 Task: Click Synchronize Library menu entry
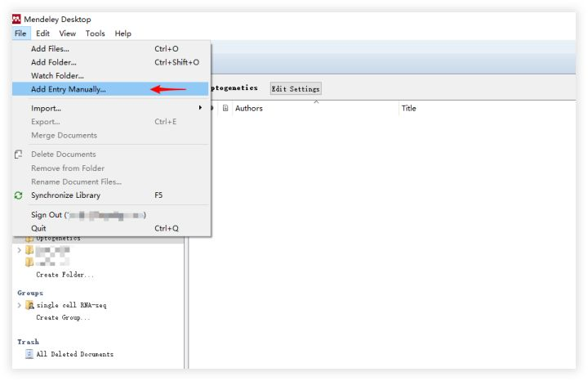pyautogui.click(x=110, y=195)
